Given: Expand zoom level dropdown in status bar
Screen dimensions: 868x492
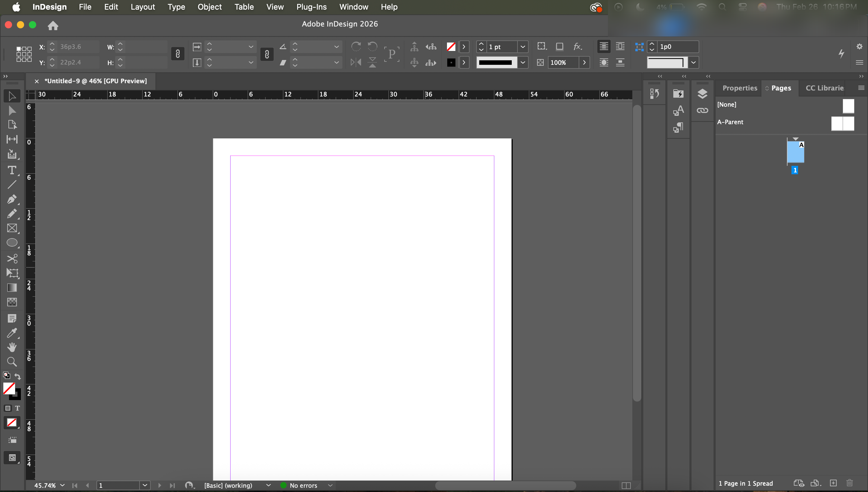Looking at the screenshot, I should click(x=62, y=485).
